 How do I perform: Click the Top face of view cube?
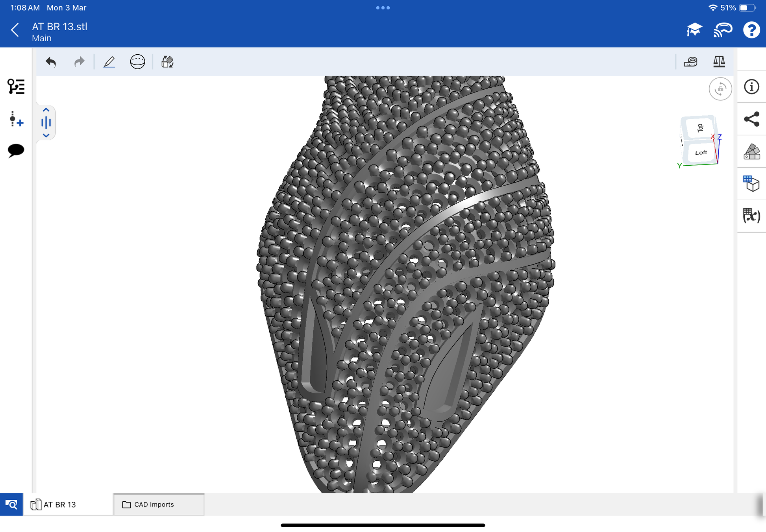(x=700, y=128)
